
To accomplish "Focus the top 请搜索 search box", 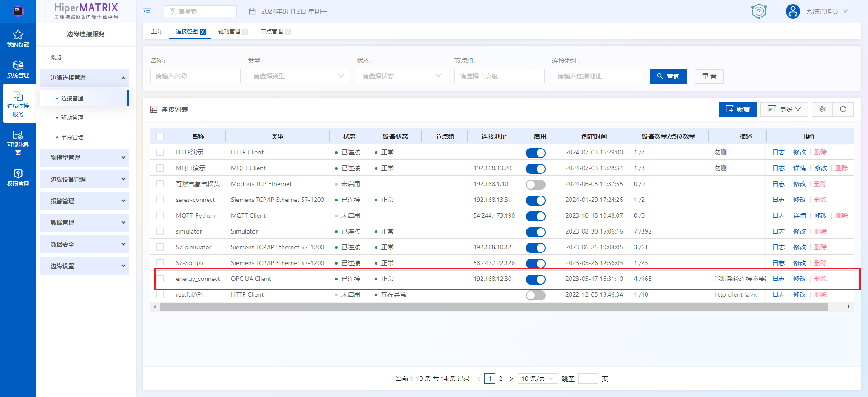I will click(200, 11).
